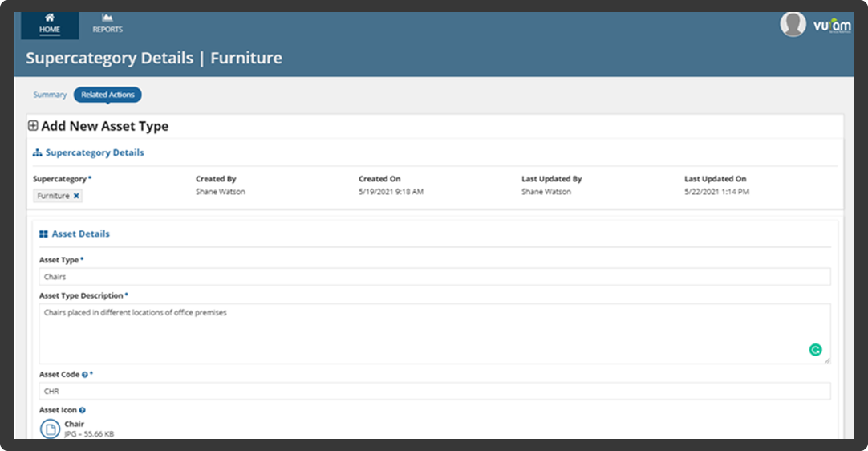Switch to the Summary tab

[x=50, y=95]
